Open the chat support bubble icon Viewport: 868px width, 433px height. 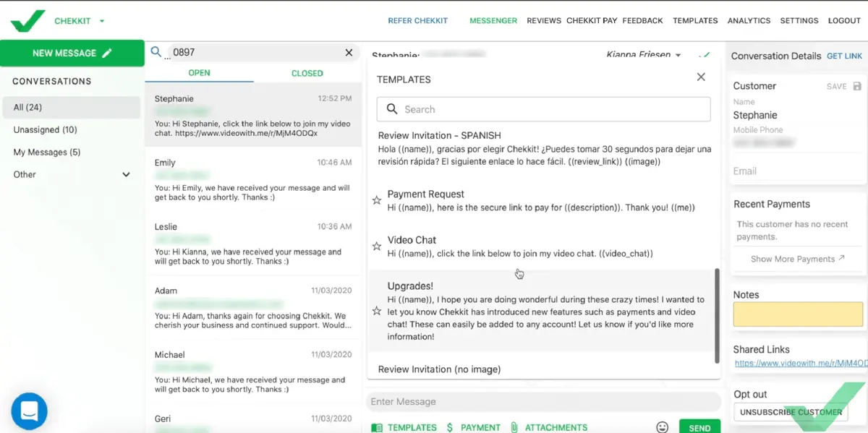(30, 411)
